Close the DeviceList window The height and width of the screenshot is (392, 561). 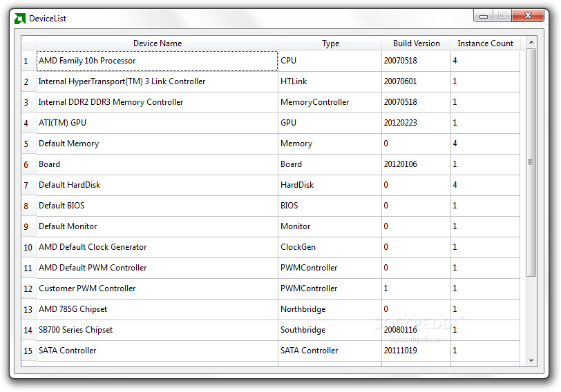(528, 16)
